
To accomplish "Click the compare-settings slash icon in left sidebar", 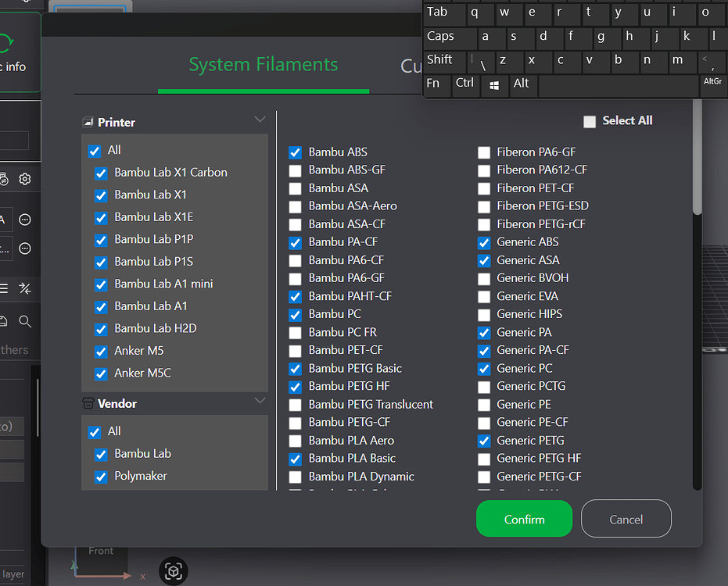I will pyautogui.click(x=24, y=288).
